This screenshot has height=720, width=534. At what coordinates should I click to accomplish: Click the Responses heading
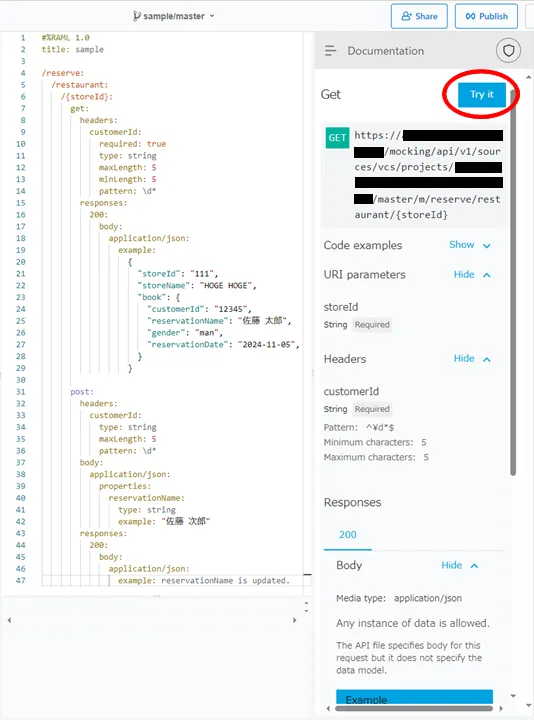[352, 502]
